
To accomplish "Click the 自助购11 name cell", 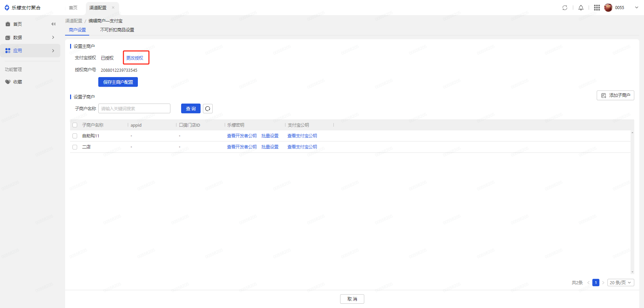I will coord(91,136).
